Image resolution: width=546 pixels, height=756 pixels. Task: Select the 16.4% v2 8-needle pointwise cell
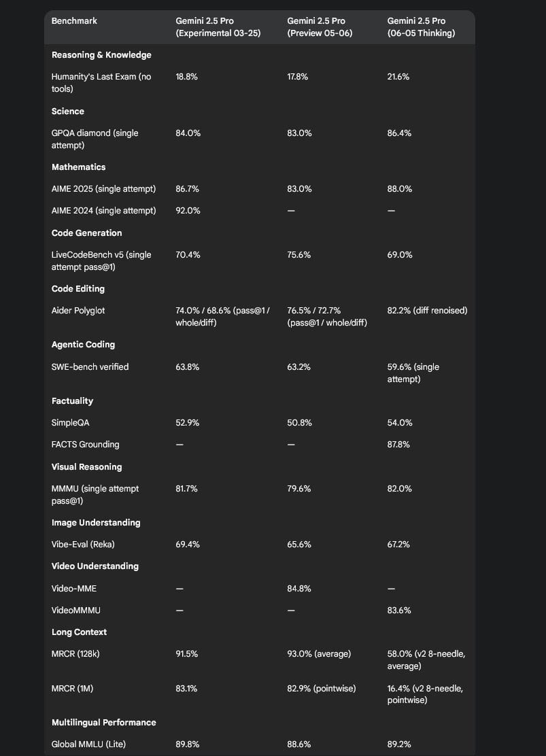(x=427, y=694)
